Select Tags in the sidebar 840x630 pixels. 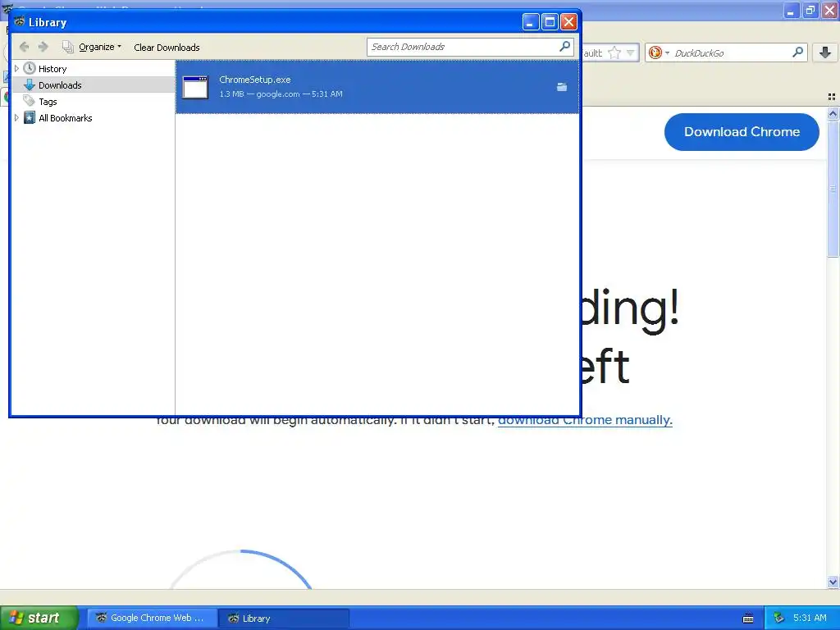tap(48, 102)
